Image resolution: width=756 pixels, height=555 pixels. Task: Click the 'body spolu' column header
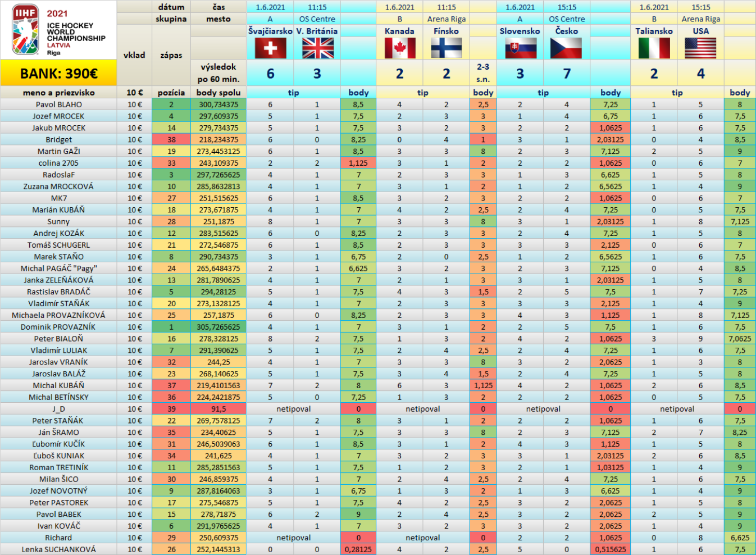point(218,93)
